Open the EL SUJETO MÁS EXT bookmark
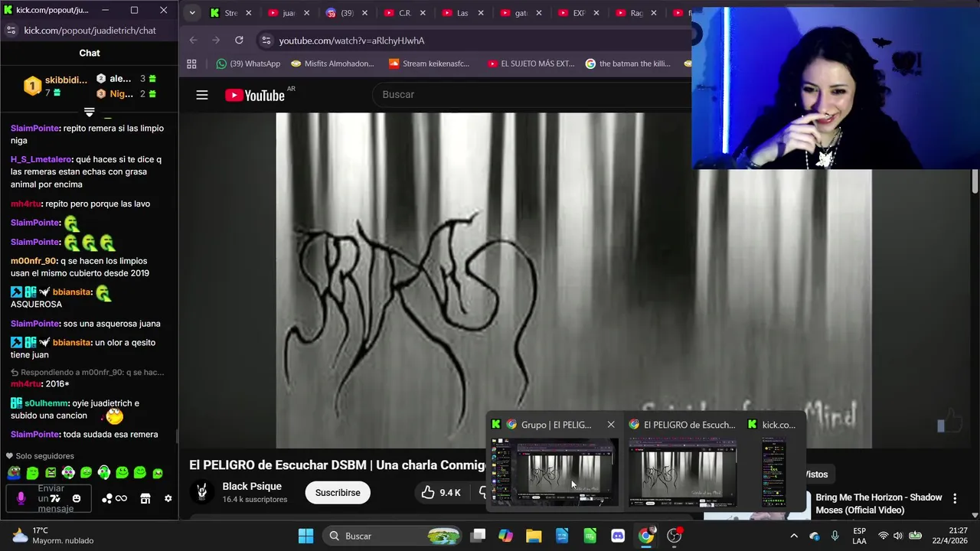980x551 pixels. (531, 64)
